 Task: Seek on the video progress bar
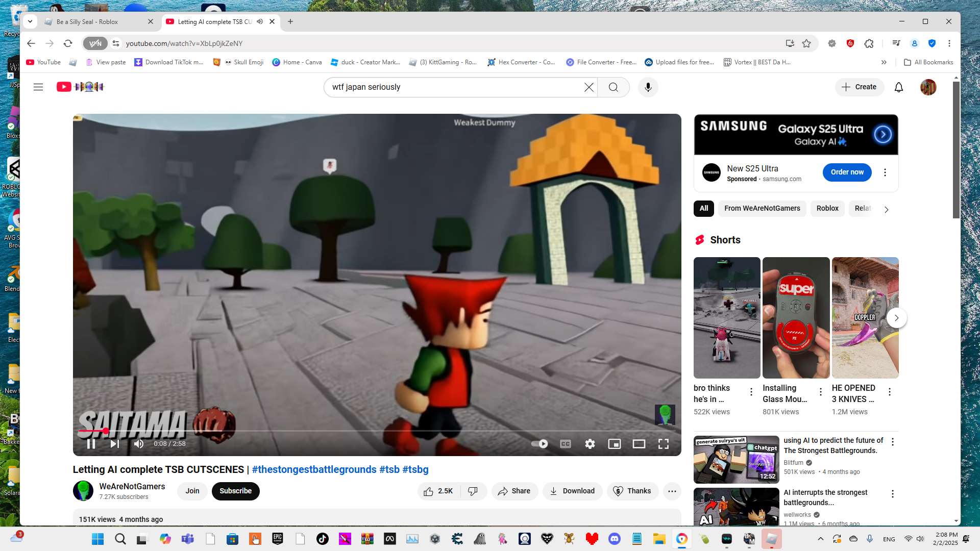(357, 431)
